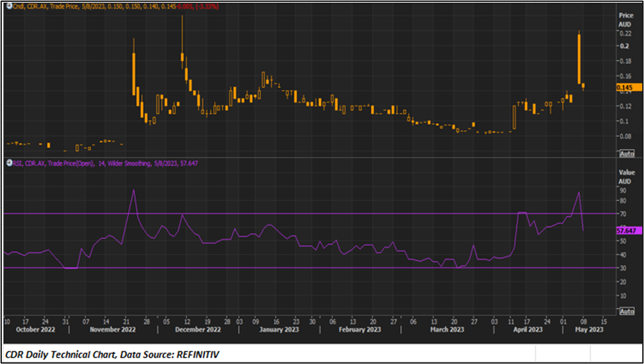Screen dimensions: 644x364
Task: Click the 0.2 bold price axis label
Action: (625, 46)
